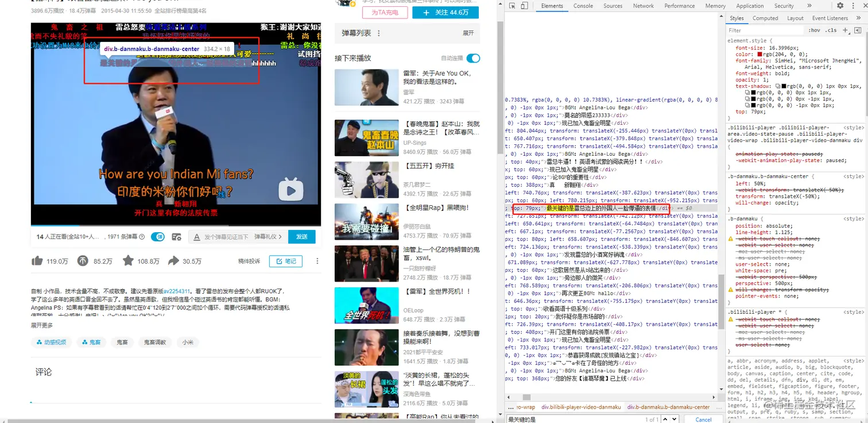
Task: Focus the danmaku text input field
Action: (x=226, y=237)
